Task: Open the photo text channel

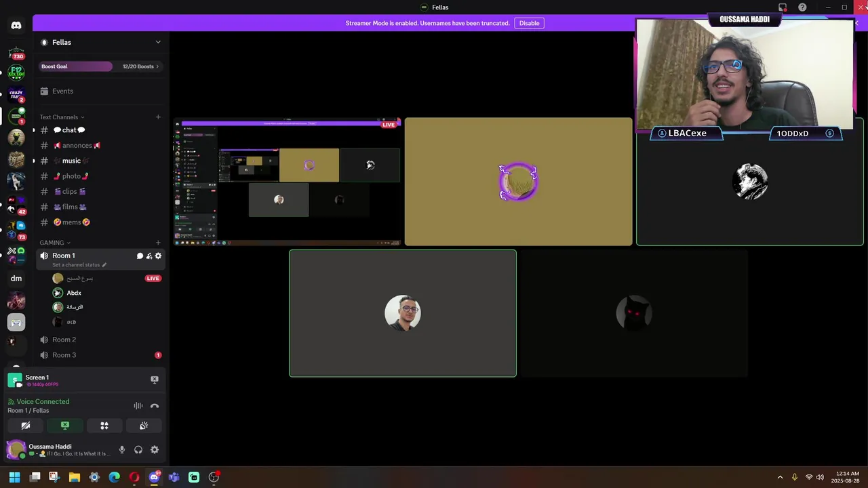Action: tap(100, 176)
